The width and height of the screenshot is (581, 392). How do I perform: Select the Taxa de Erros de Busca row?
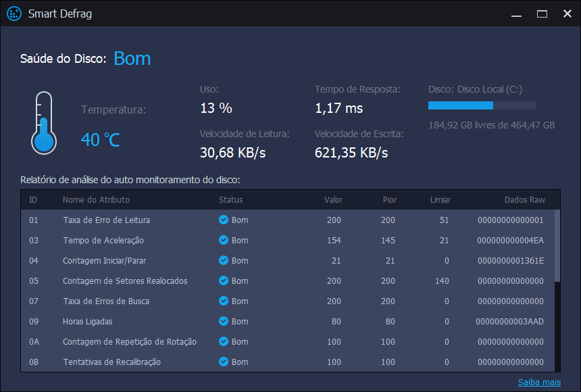(x=106, y=301)
